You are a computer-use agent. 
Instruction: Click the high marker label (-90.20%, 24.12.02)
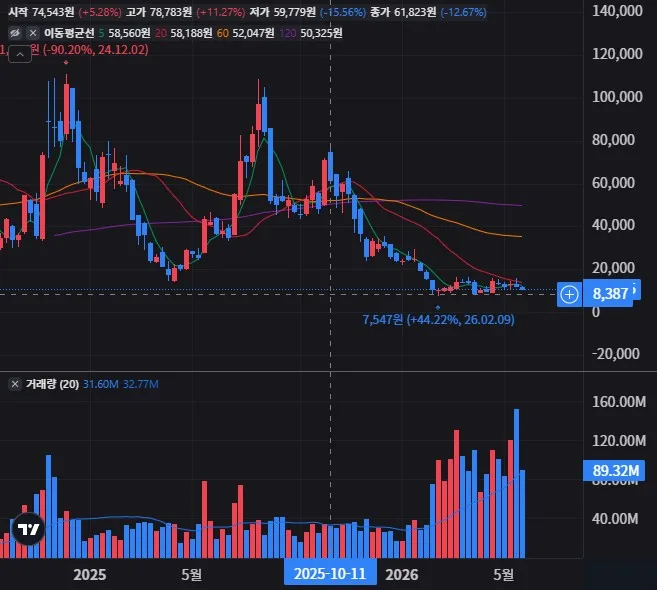(x=96, y=50)
